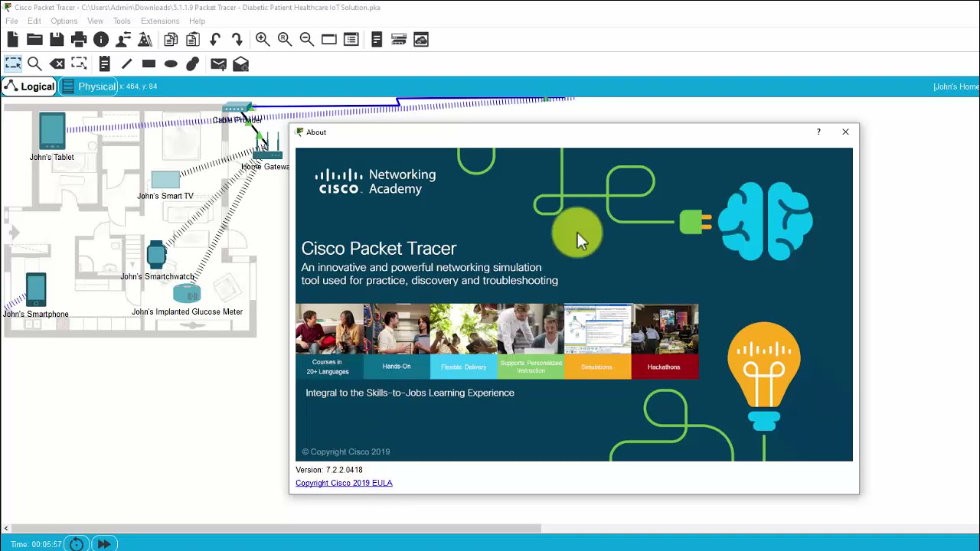Screen dimensions: 980x551
Task: Open the Edit menu
Action: 34,21
